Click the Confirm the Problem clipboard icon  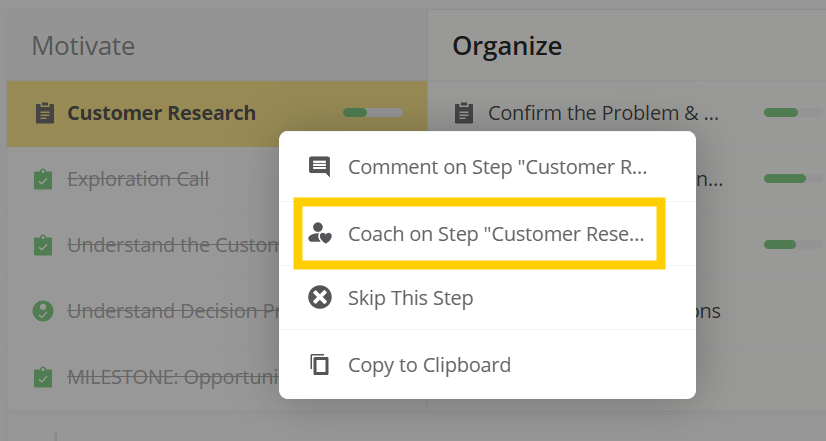pyautogui.click(x=464, y=113)
